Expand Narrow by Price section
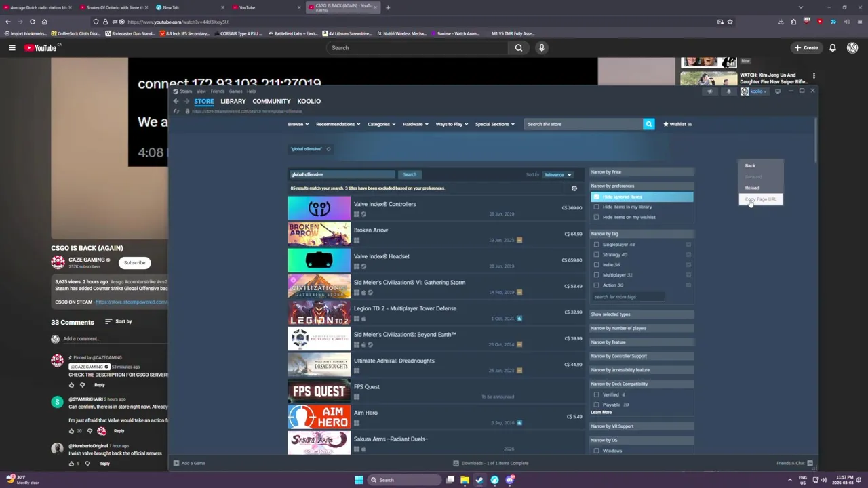Screen dimensions: 868x488 642,172
